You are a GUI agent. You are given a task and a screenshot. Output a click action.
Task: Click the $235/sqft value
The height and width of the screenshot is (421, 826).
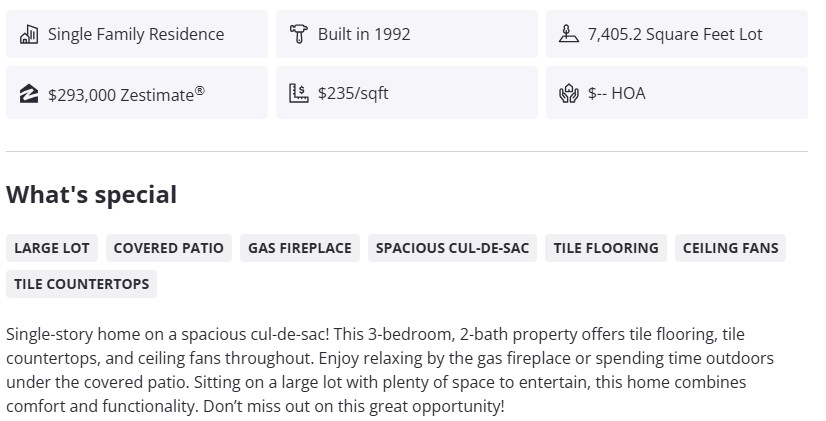pos(353,94)
